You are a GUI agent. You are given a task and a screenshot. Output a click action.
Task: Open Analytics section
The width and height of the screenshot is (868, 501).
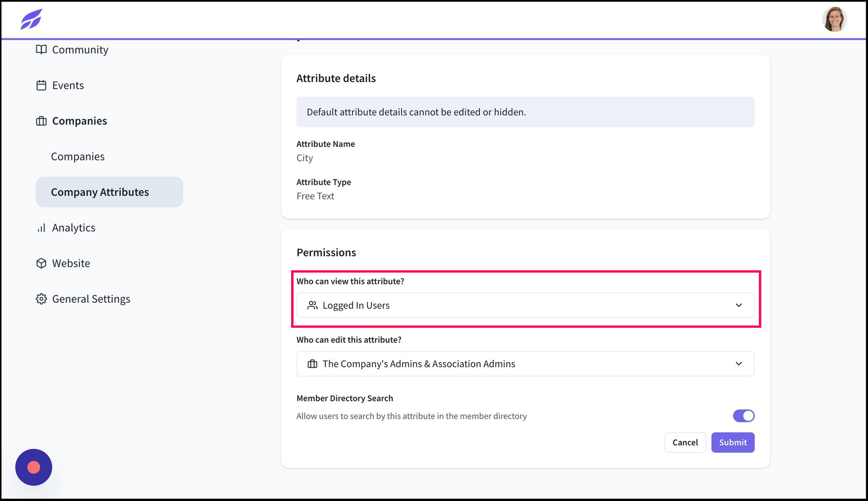pos(74,228)
